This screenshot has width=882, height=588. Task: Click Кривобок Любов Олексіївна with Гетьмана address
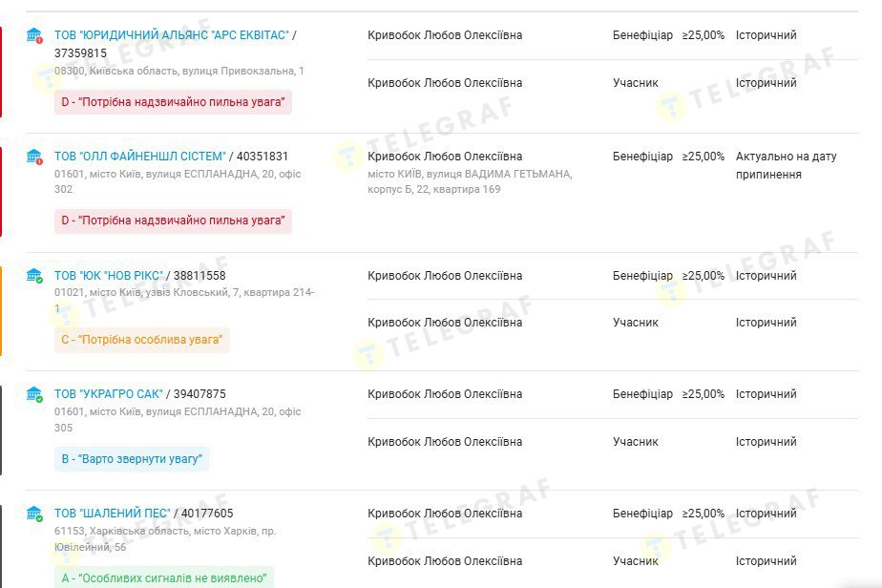(x=445, y=157)
